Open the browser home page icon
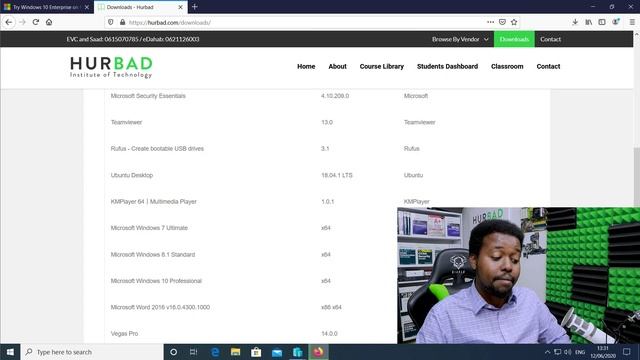The height and width of the screenshot is (360, 640). click(49, 22)
